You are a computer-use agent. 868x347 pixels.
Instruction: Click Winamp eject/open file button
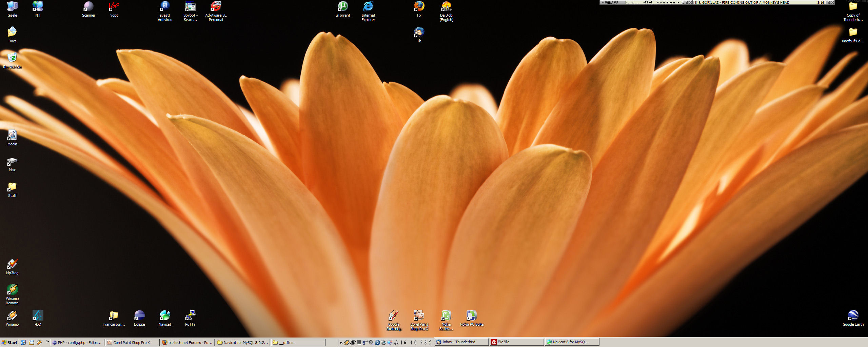[x=674, y=2]
